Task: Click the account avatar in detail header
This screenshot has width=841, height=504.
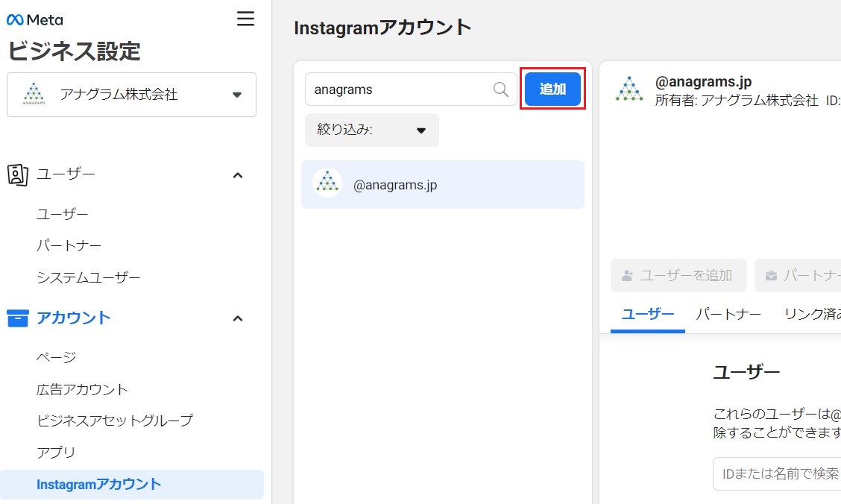Action: [x=629, y=89]
